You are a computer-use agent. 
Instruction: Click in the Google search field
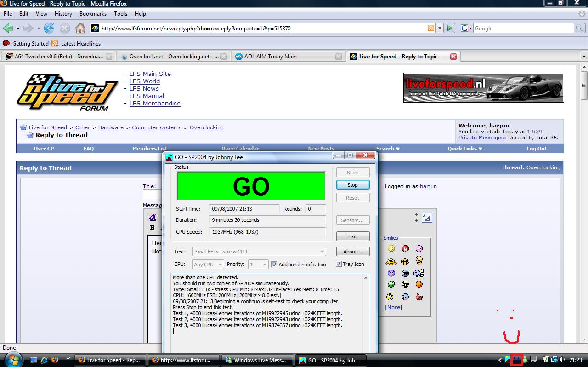pyautogui.click(x=524, y=28)
